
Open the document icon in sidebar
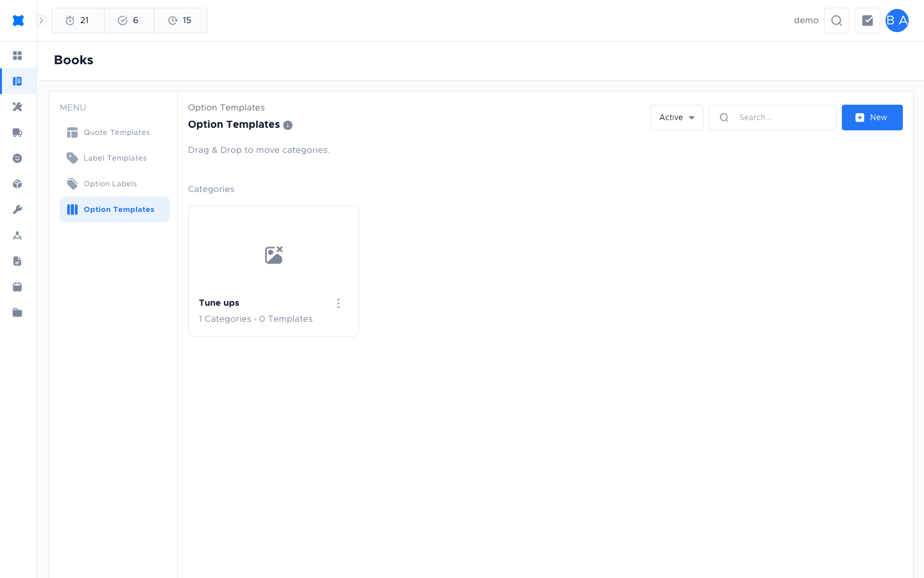click(x=17, y=261)
